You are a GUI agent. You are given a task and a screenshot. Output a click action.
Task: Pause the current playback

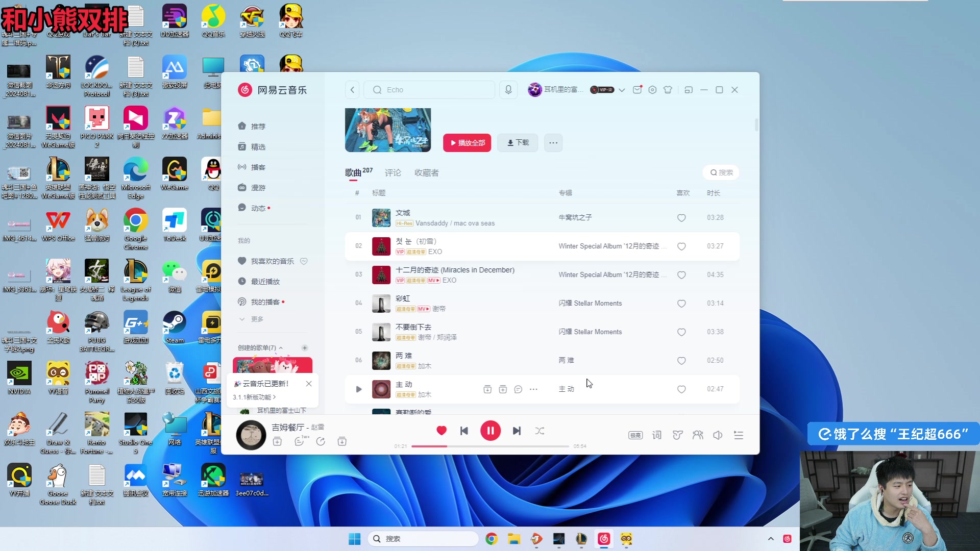pos(491,431)
